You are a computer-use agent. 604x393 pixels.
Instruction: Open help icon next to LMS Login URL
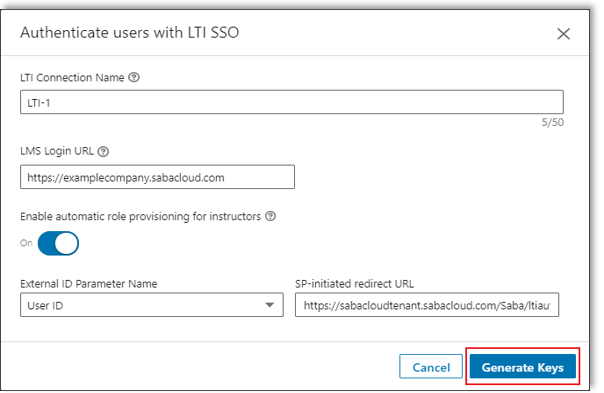103,151
